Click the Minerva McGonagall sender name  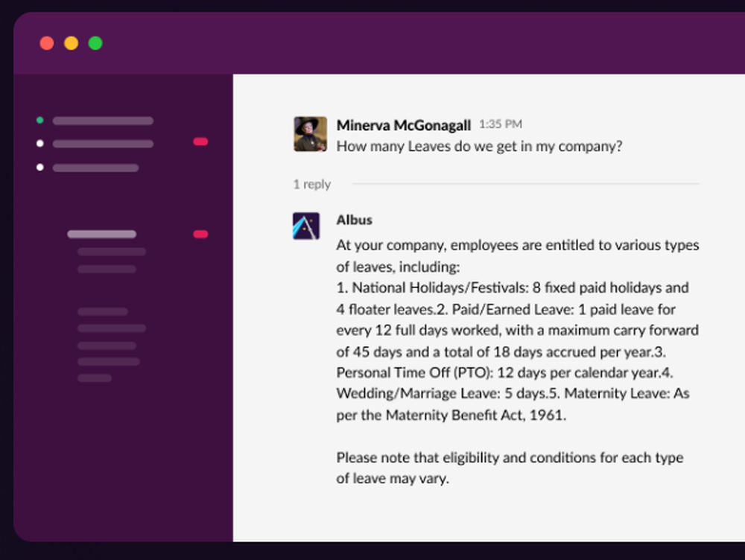[403, 125]
